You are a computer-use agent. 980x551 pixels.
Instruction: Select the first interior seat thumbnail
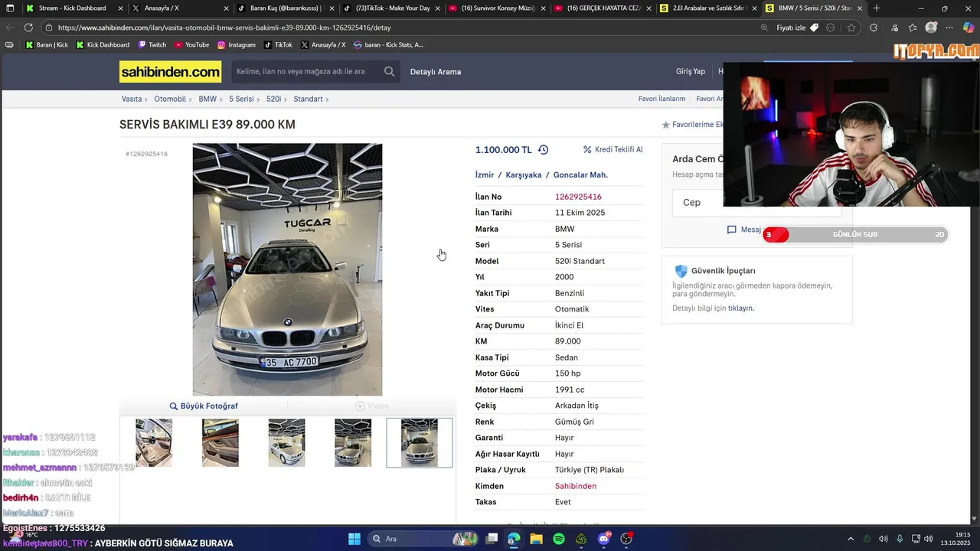154,442
